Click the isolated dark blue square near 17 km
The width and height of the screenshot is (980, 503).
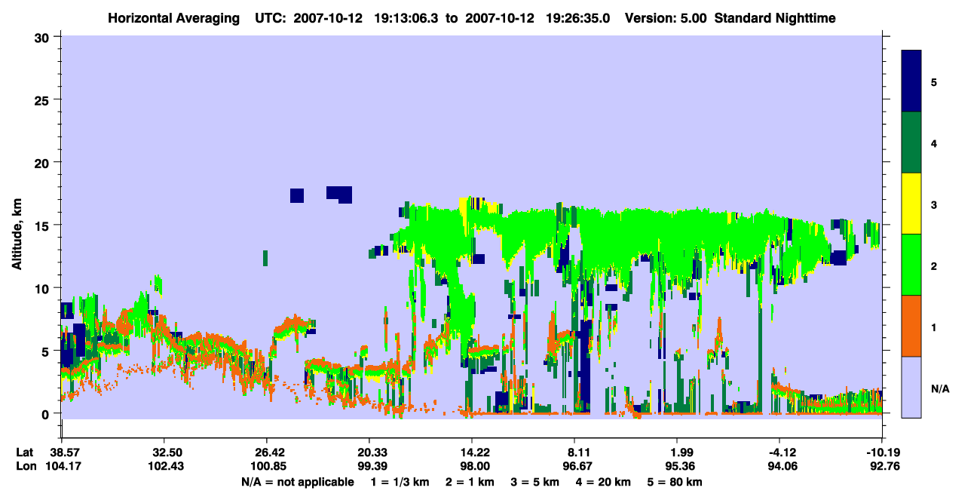(x=296, y=195)
